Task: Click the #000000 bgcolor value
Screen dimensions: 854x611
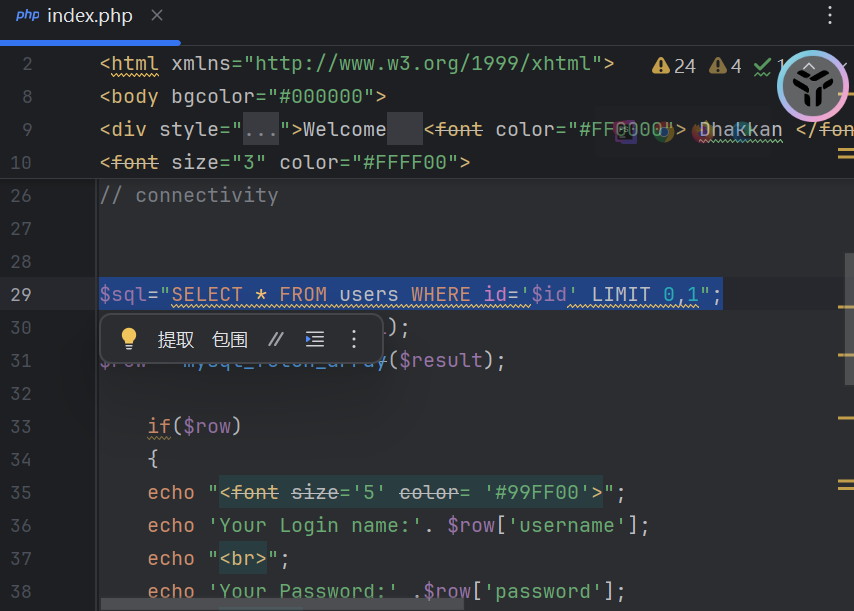Action: (x=321, y=96)
